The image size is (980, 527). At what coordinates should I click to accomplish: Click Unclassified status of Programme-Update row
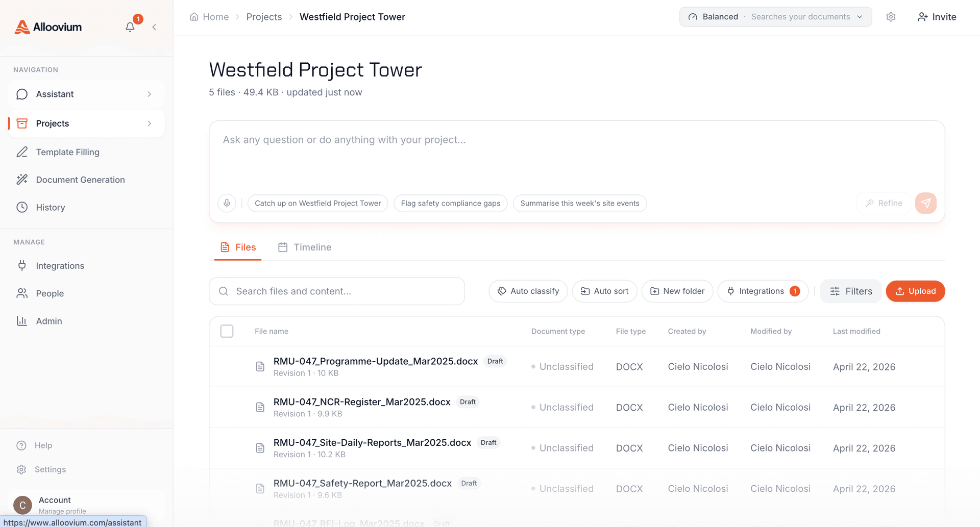click(x=562, y=366)
